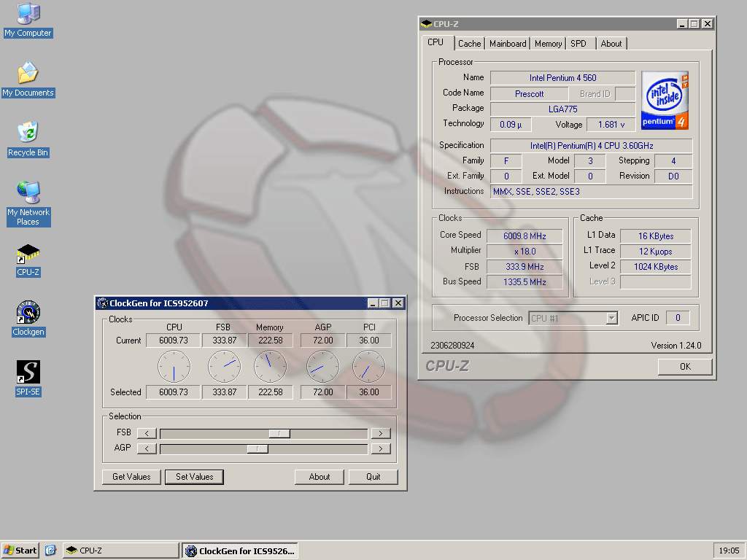Image resolution: width=747 pixels, height=560 pixels.
Task: Click the L1 Trace value 12 Kµops
Action: [x=656, y=252]
